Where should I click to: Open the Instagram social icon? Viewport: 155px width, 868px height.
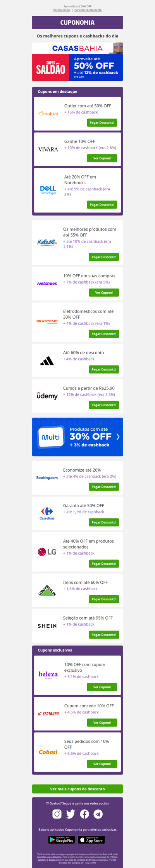[57, 814]
